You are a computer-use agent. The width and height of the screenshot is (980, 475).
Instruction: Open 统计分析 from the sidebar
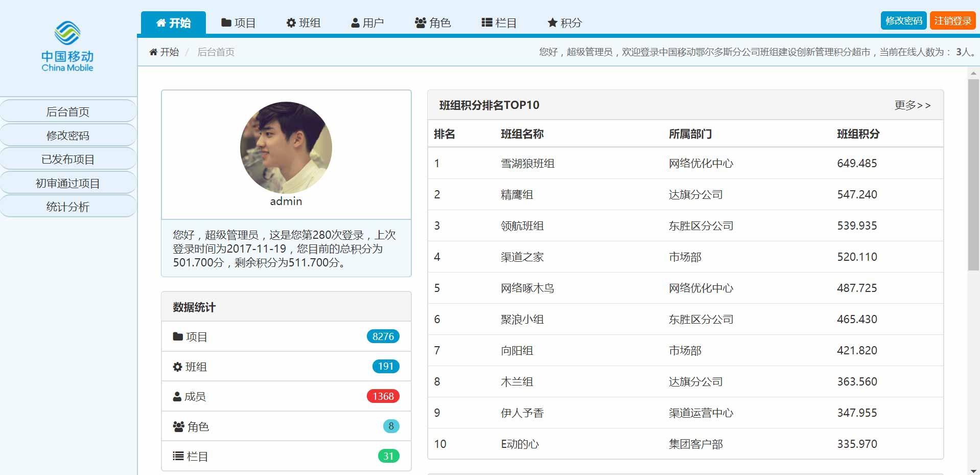pos(68,207)
